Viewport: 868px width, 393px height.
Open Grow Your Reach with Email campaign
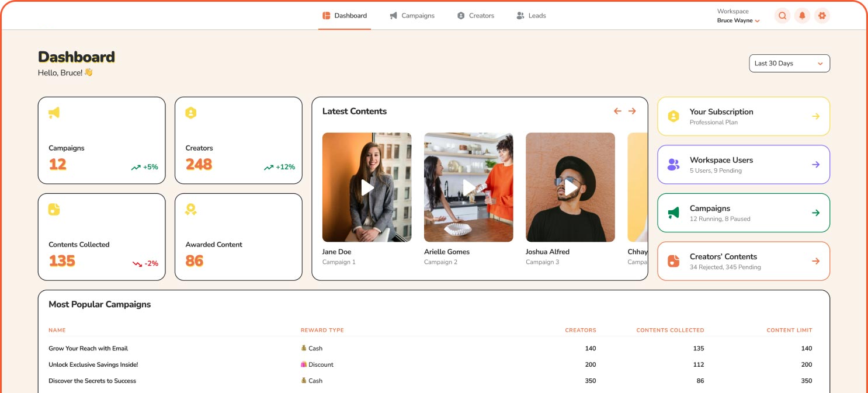click(x=88, y=349)
